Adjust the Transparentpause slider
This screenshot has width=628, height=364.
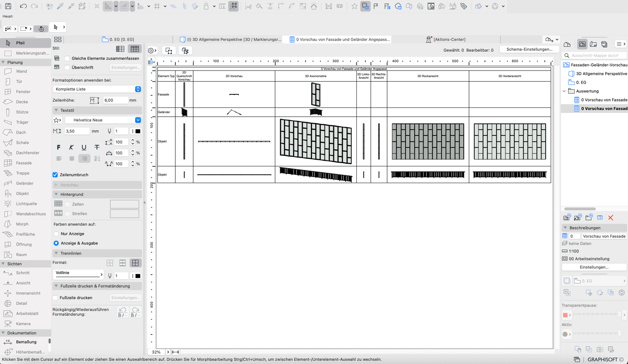[597, 315]
